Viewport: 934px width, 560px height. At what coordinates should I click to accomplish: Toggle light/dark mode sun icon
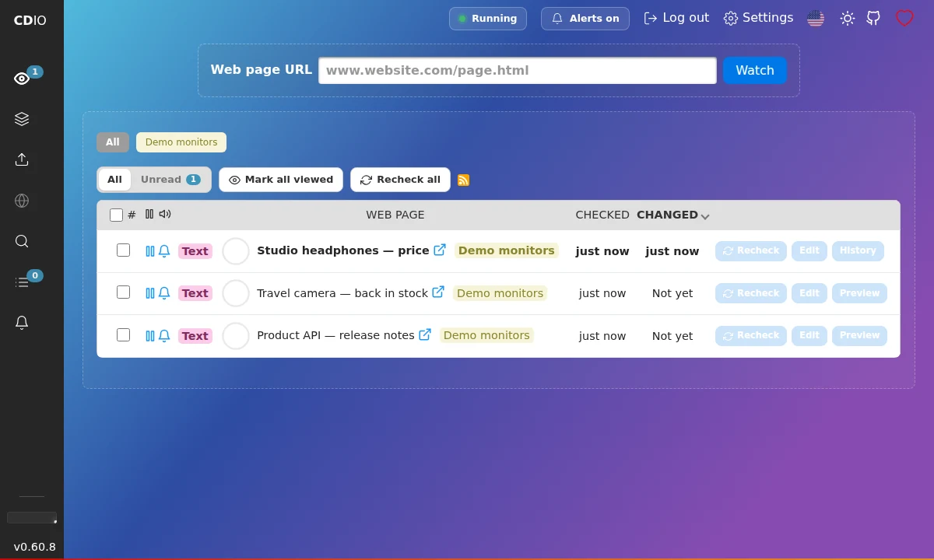(848, 18)
